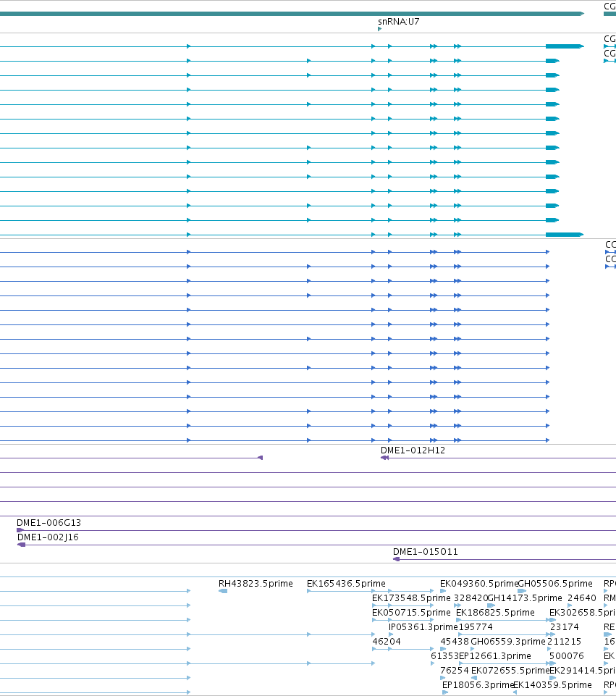This screenshot has width=616, height=696.
Task: Click the EST label RH43823.5prime
Action: (256, 583)
